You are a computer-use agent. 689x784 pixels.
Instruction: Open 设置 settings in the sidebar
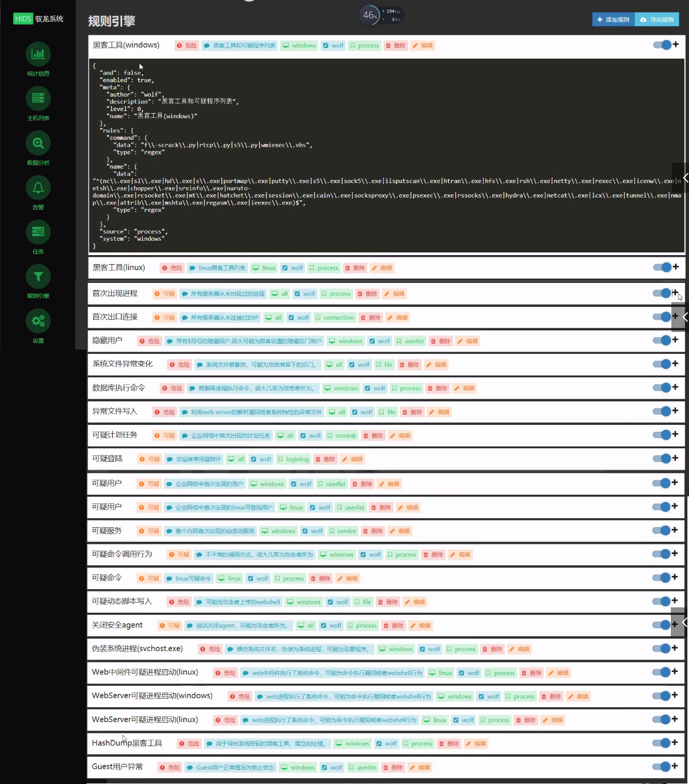click(38, 321)
